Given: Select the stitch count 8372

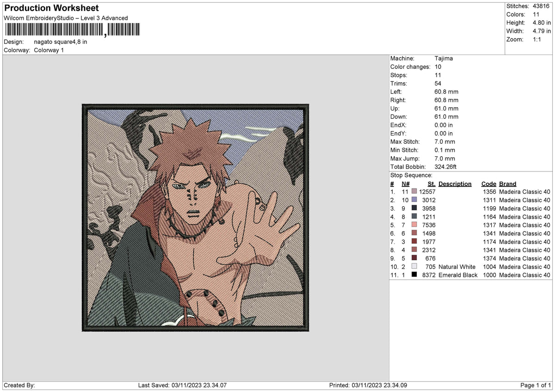Looking at the screenshot, I should pyautogui.click(x=429, y=275).
